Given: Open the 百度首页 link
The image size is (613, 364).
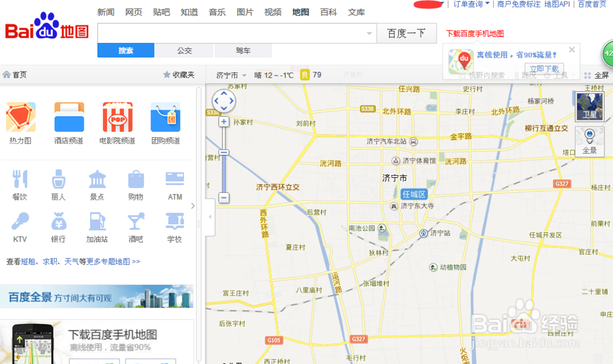Looking at the screenshot, I should point(592,4).
